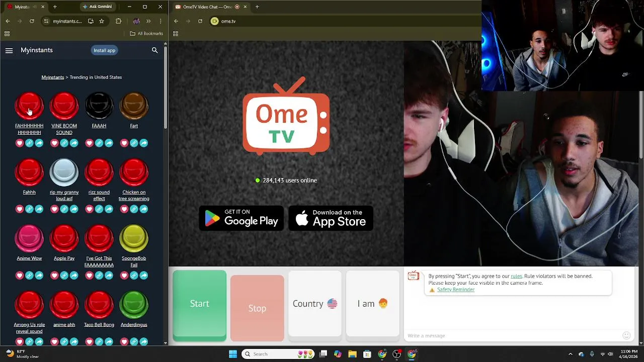
Task: Play the rizz sound effect button
Action: (99, 172)
